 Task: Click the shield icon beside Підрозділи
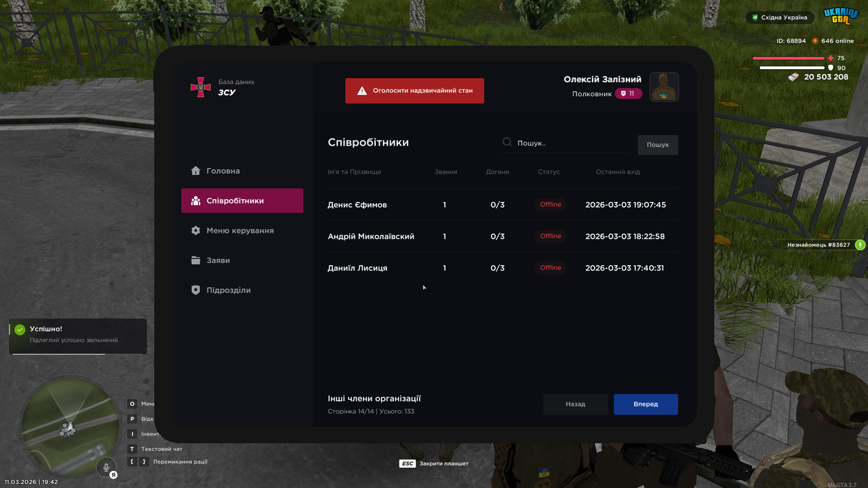196,290
